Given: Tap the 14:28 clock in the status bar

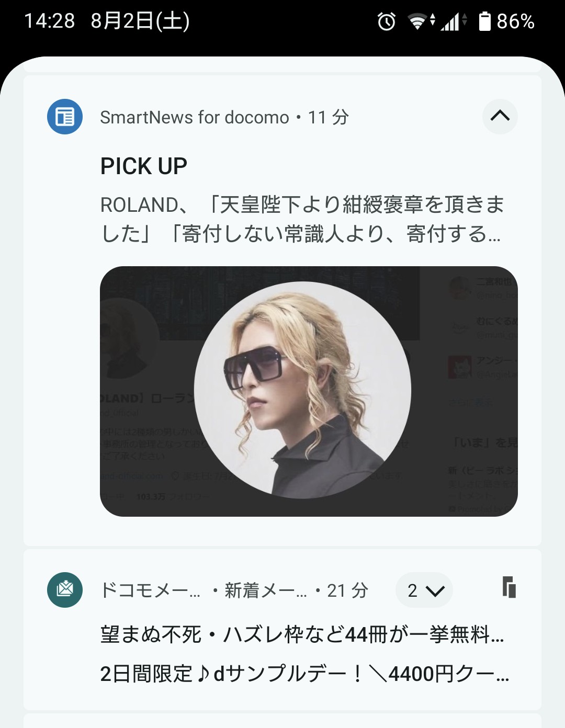Looking at the screenshot, I should coord(49,21).
